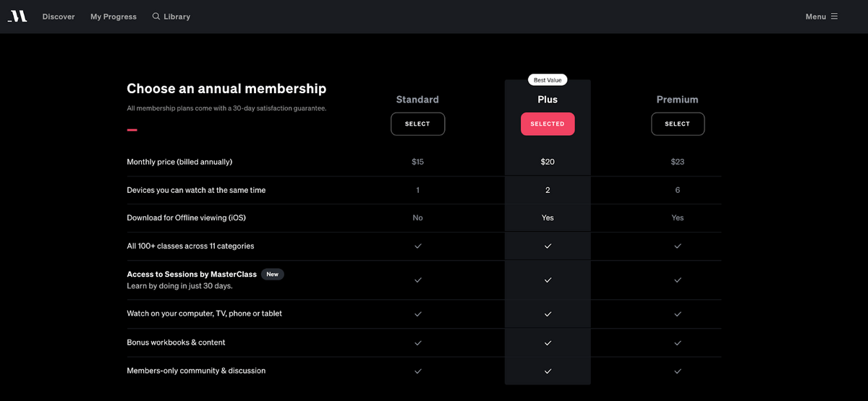Click Plus device count 2
The width and height of the screenshot is (868, 401).
coord(548,190)
